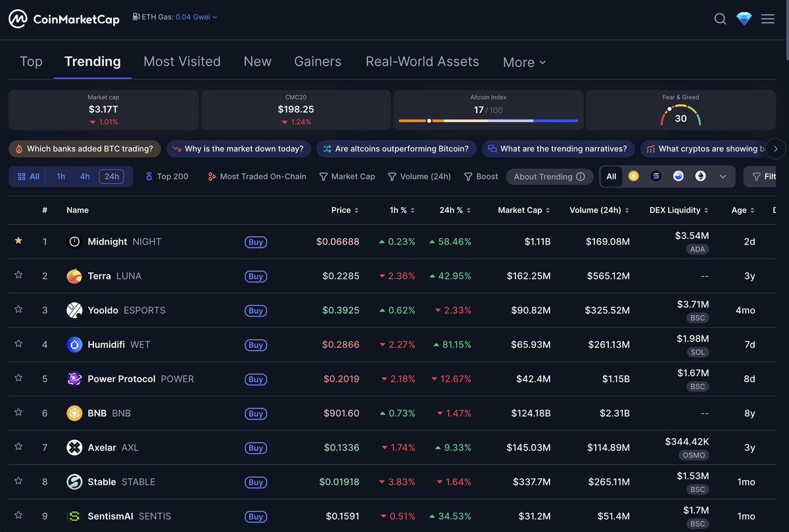Viewport: 789px width, 532px height.
Task: Select the 24h timeframe
Action: (112, 176)
